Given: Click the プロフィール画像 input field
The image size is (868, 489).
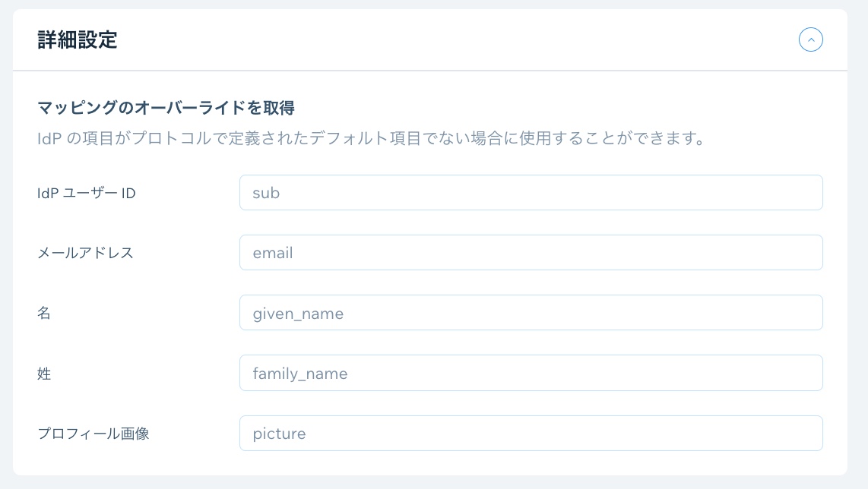Looking at the screenshot, I should click(531, 434).
